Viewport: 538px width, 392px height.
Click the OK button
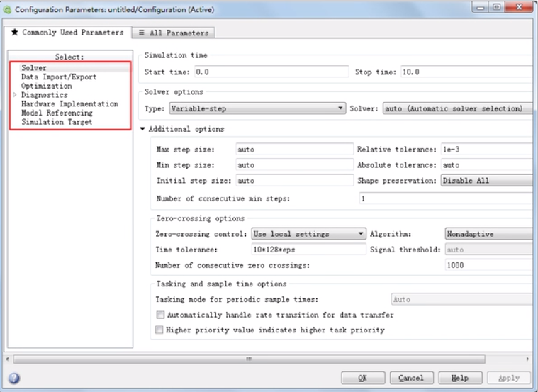pos(363,378)
